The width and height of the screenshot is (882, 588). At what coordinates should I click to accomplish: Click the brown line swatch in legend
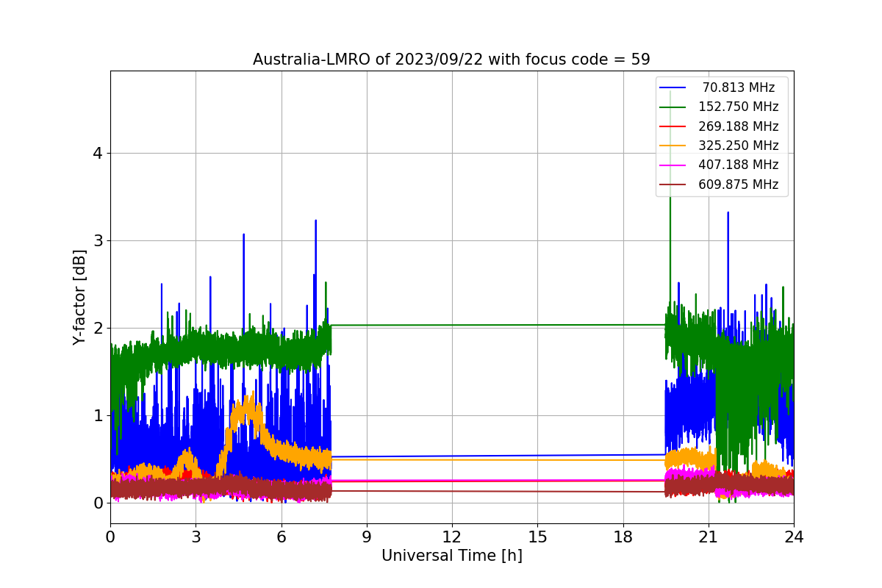coord(673,184)
